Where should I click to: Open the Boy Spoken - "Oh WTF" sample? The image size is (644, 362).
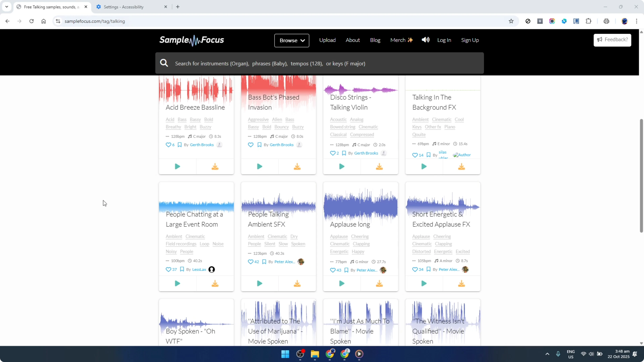pos(191,336)
